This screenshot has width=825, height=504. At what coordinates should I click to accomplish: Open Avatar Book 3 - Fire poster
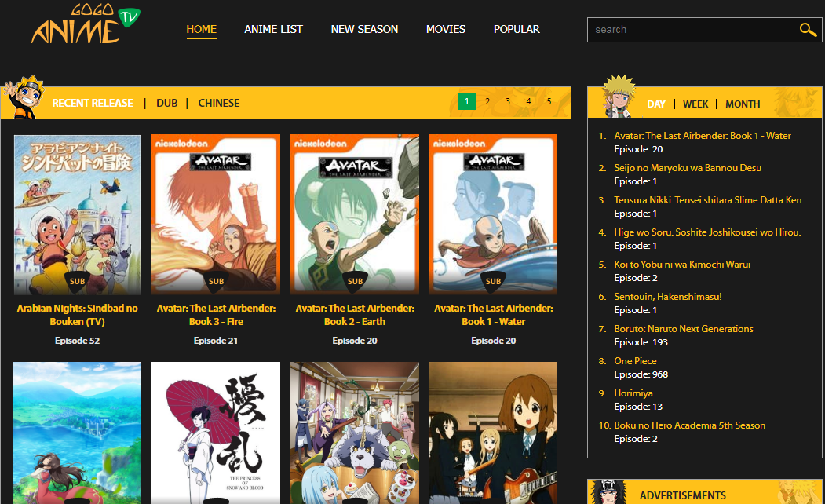point(216,214)
